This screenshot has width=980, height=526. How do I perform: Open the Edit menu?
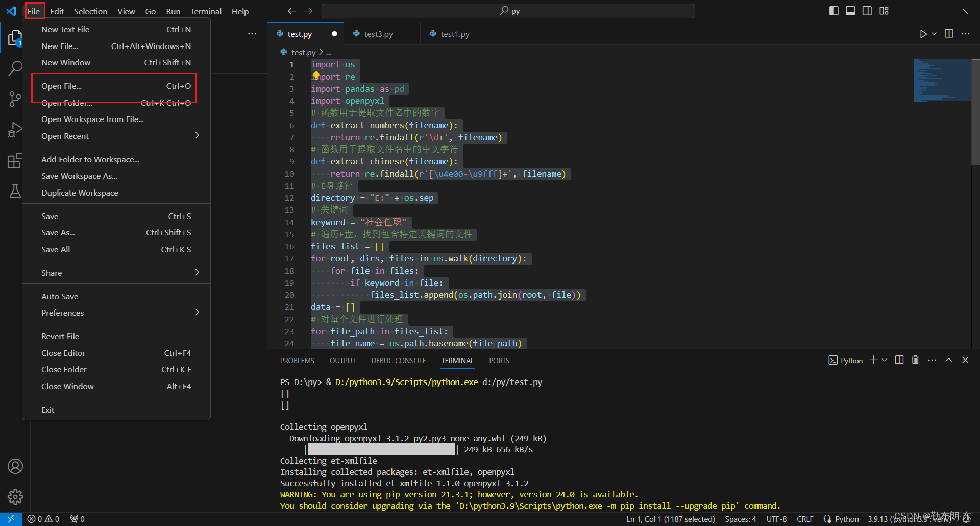click(57, 11)
